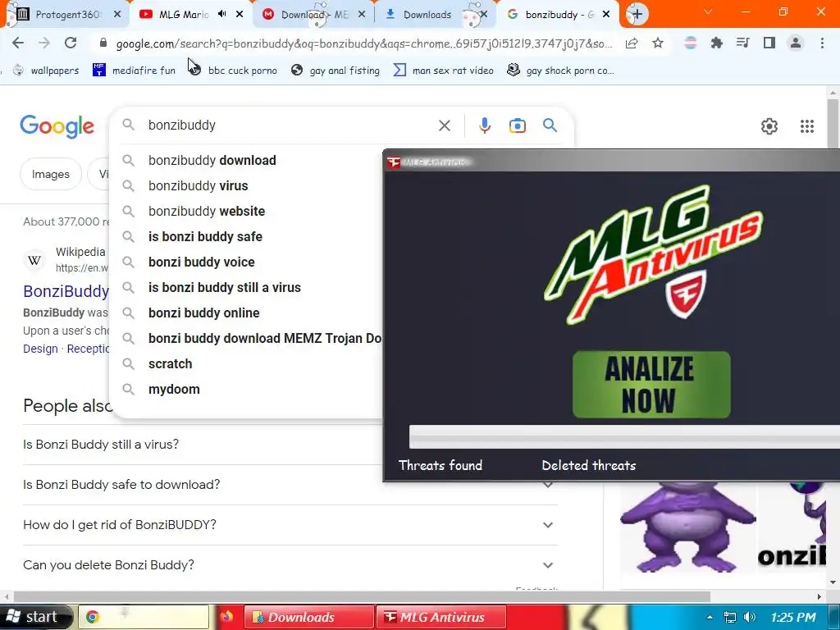Start scan with ANALIZE NOW button
This screenshot has height=630, width=840.
point(651,385)
